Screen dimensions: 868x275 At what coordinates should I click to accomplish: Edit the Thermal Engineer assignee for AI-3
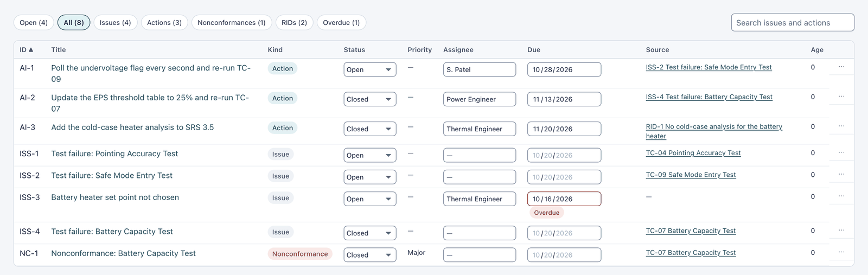pyautogui.click(x=480, y=129)
